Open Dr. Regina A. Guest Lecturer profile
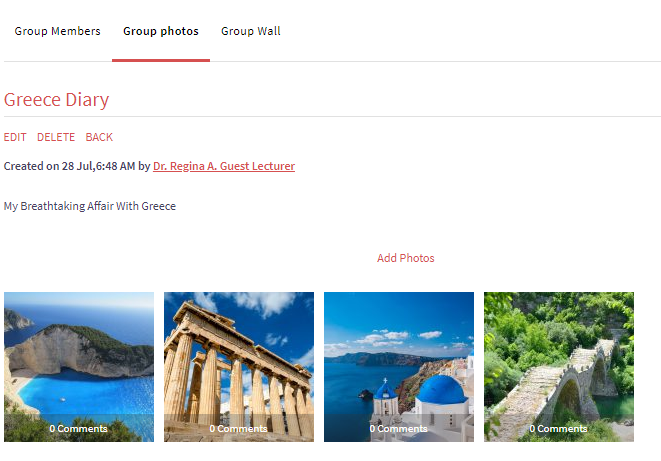Image resolution: width=661 pixels, height=461 pixels. (x=224, y=166)
